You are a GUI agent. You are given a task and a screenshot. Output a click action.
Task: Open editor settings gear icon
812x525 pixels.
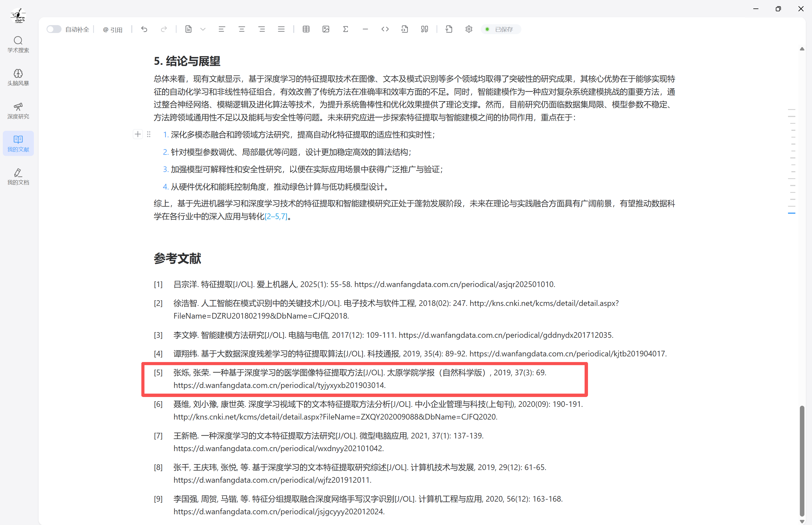point(469,29)
